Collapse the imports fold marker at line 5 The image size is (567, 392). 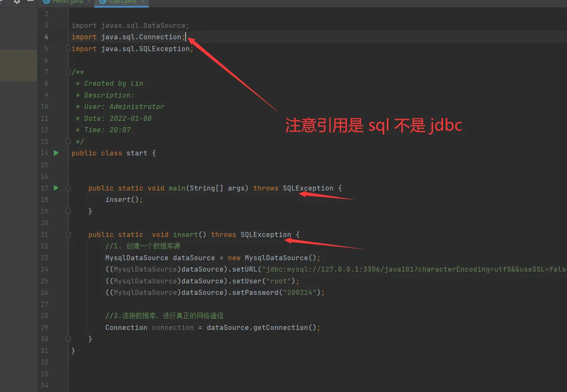68,49
